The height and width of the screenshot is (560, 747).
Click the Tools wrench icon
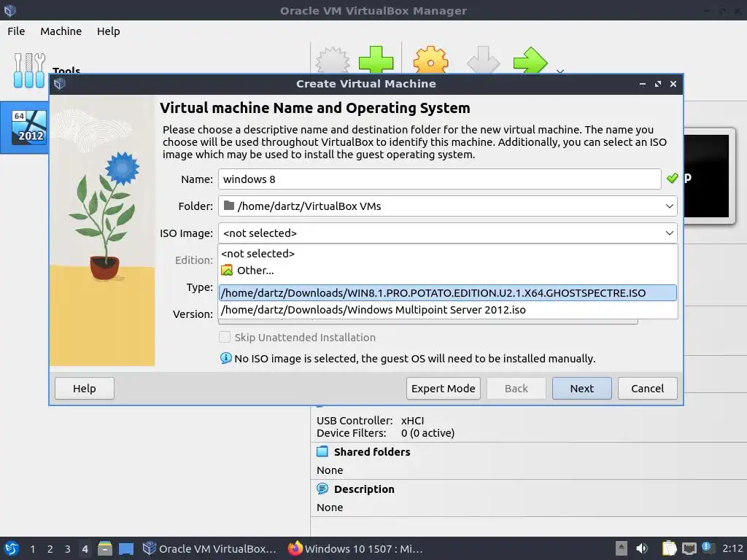[x=29, y=70]
